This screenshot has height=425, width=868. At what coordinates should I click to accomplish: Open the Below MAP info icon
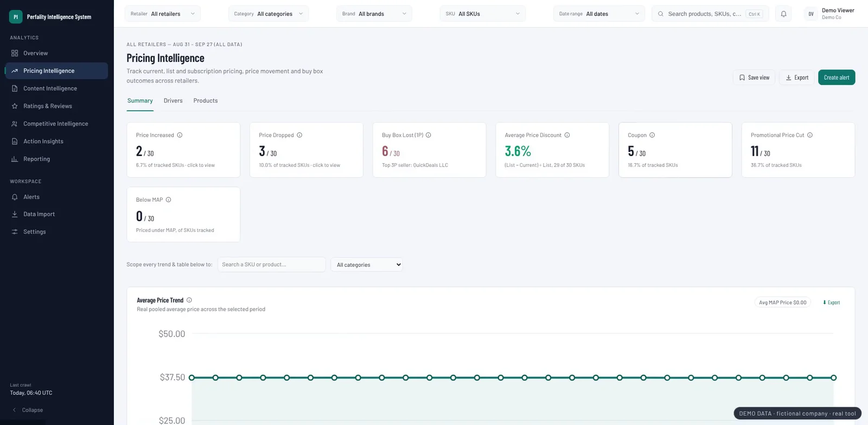(168, 199)
